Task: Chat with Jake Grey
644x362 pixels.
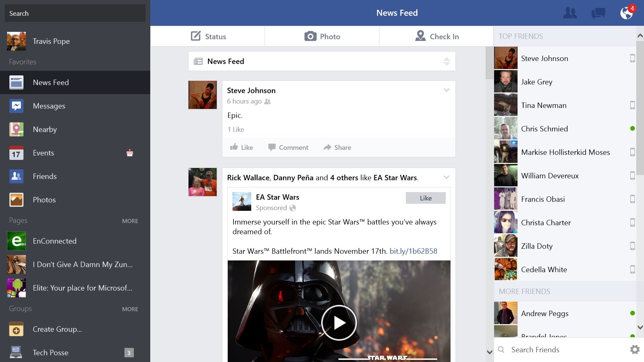Action: coord(565,82)
